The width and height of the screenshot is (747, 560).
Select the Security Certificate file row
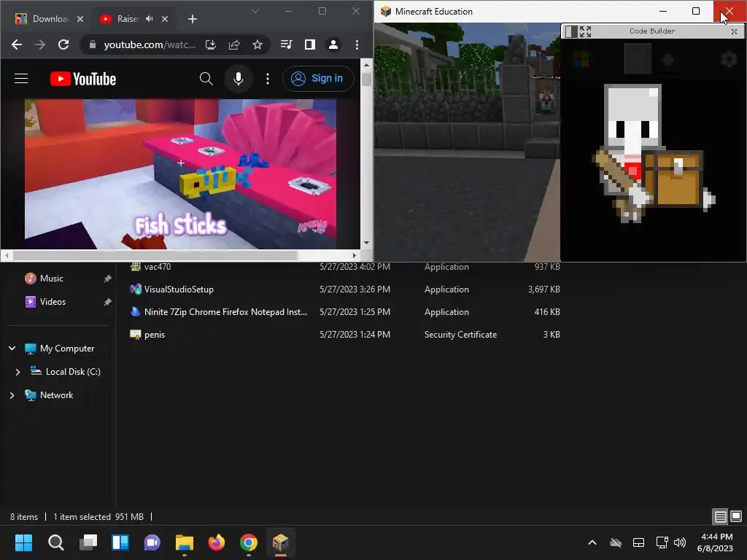tap(345, 335)
